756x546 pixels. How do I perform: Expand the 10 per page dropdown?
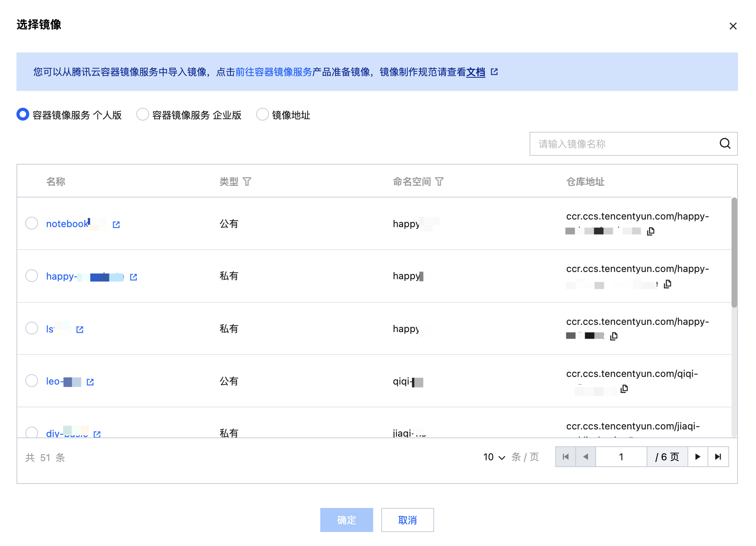coord(494,457)
